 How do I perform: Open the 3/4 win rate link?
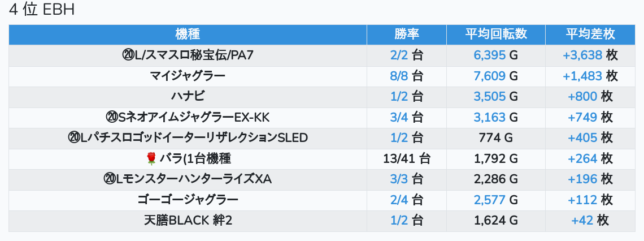tap(399, 117)
